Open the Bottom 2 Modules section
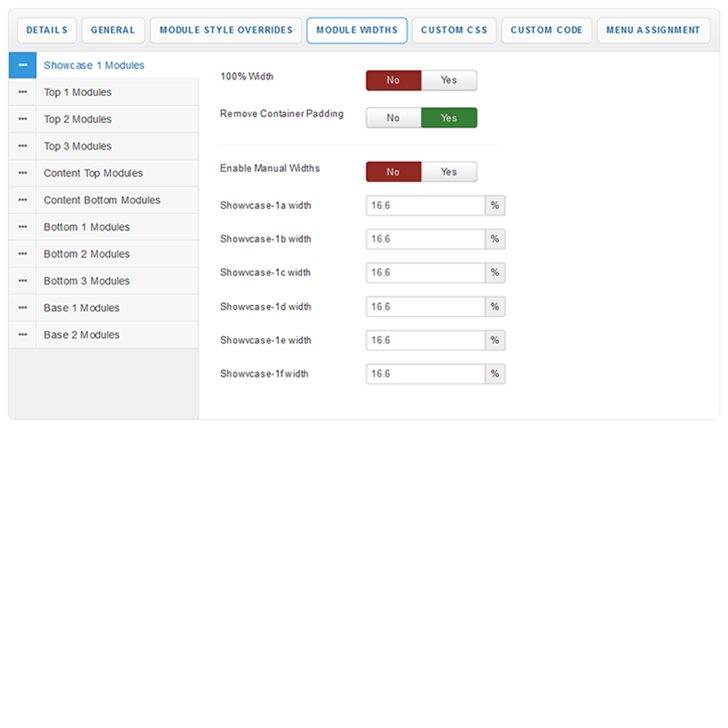 87,254
